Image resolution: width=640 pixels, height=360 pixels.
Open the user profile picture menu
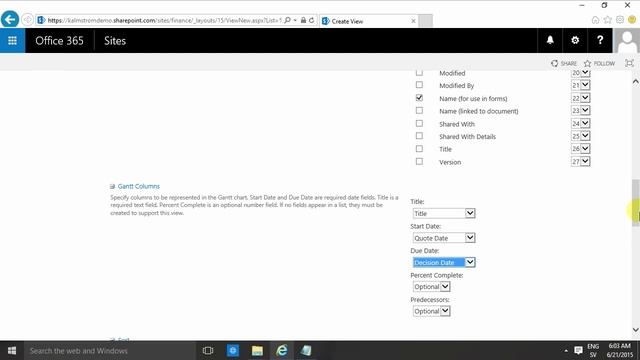point(627,40)
